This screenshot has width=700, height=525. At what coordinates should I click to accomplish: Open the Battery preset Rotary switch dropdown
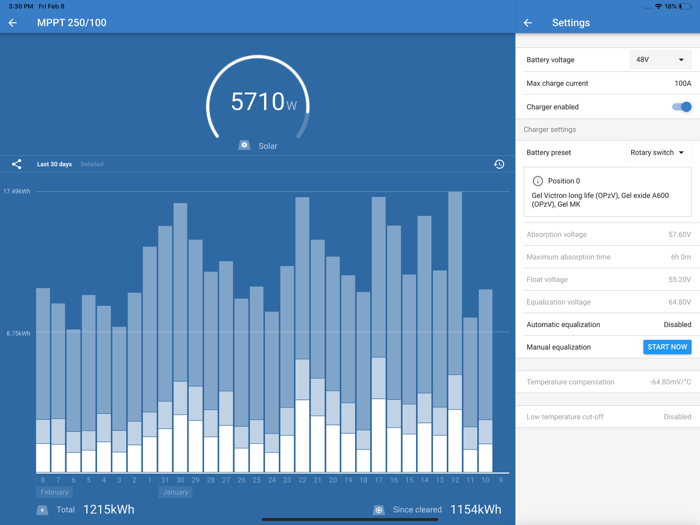pos(658,153)
